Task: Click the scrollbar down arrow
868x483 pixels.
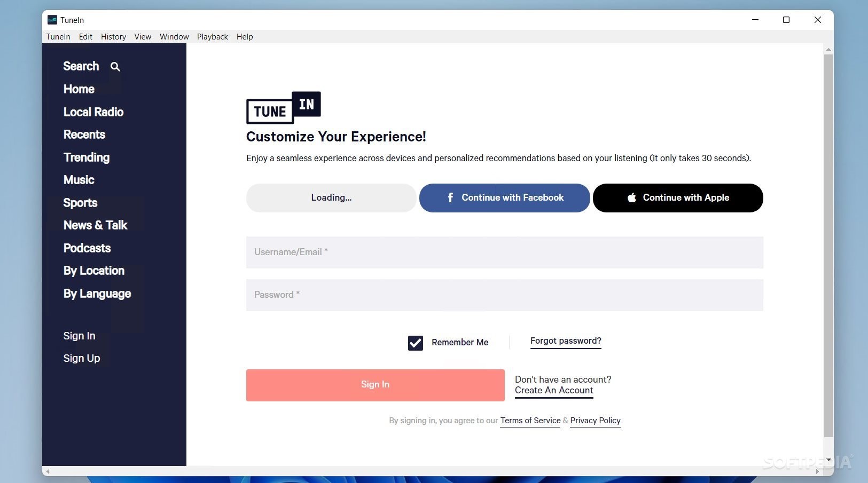Action: [828, 460]
